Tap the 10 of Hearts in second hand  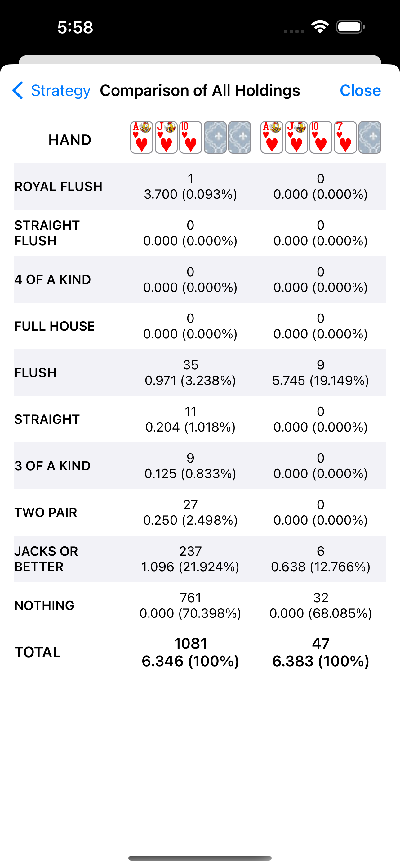click(321, 138)
